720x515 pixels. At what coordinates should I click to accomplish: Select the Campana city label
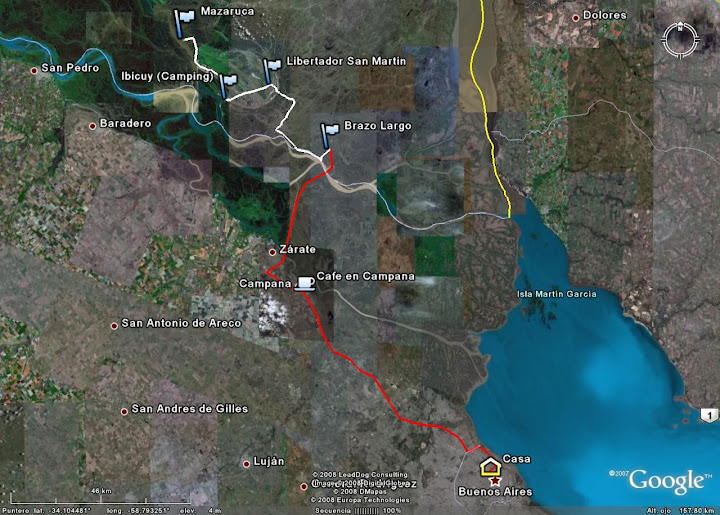pyautogui.click(x=265, y=284)
